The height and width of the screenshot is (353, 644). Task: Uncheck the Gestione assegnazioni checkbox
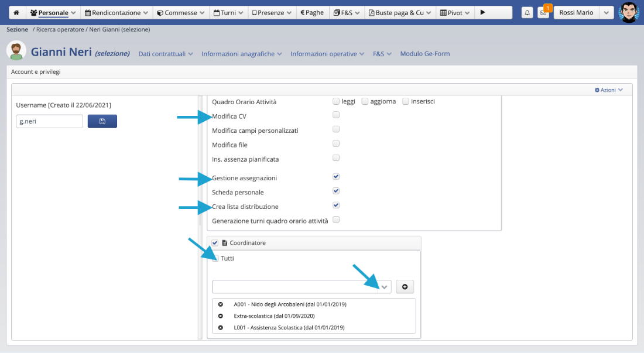336,177
